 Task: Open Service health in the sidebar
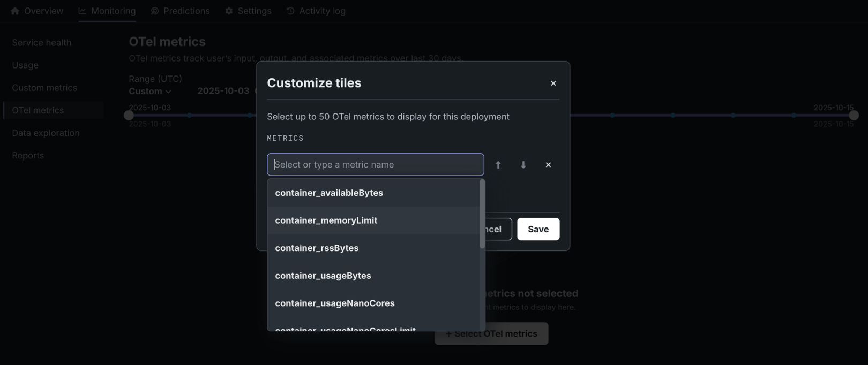pos(42,43)
